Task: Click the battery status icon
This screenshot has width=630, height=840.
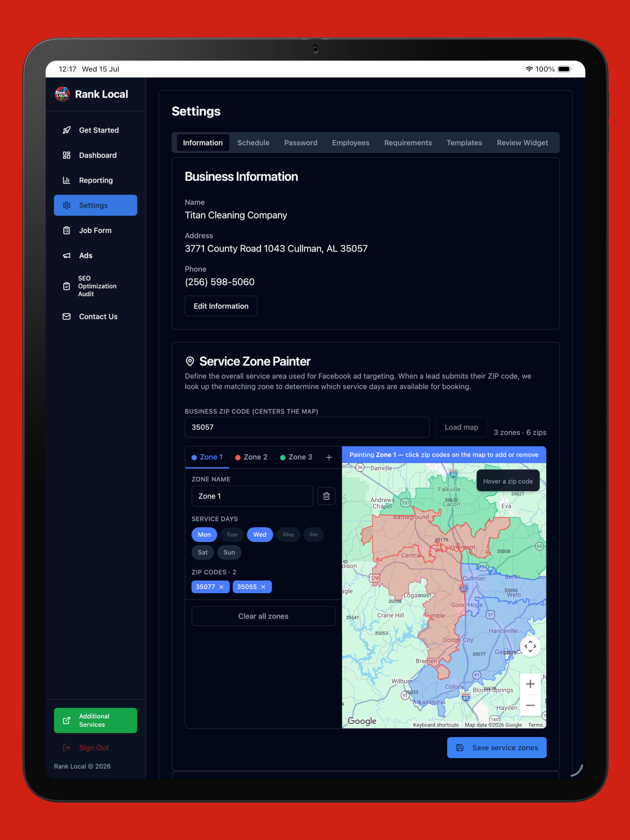Action: 564,69
